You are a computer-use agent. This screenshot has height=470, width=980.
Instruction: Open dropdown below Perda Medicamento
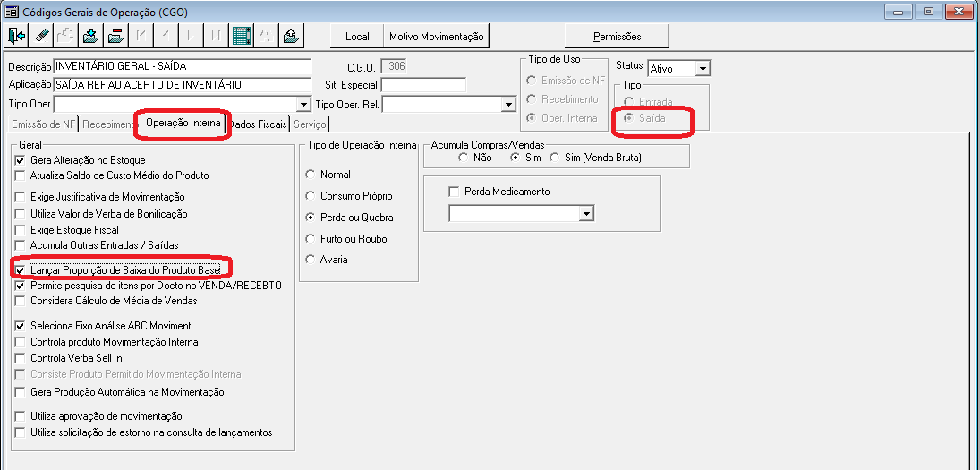586,214
